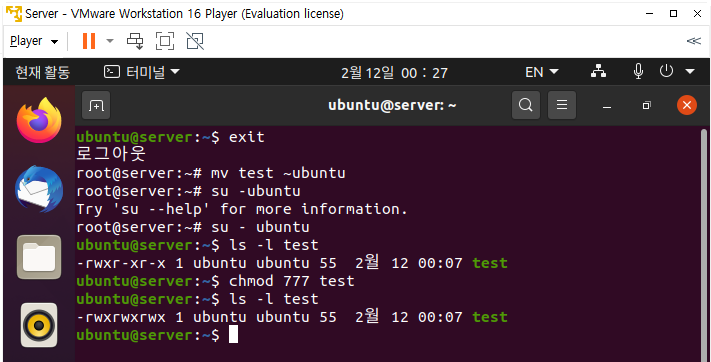Click the '-rwxrwxrwx' permissions text
The height and width of the screenshot is (362, 711).
click(121, 317)
